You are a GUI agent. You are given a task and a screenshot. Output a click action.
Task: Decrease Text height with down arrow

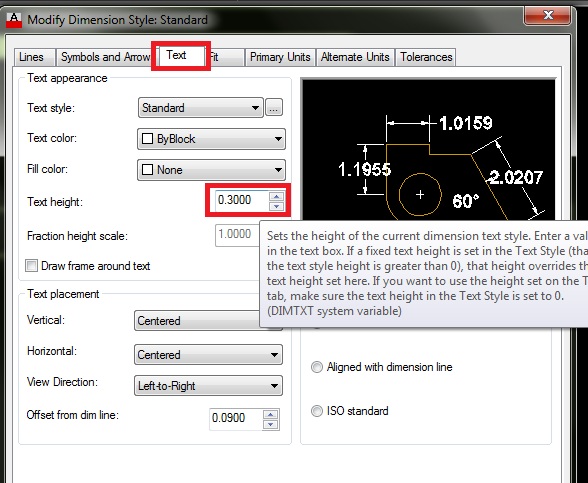pos(277,206)
